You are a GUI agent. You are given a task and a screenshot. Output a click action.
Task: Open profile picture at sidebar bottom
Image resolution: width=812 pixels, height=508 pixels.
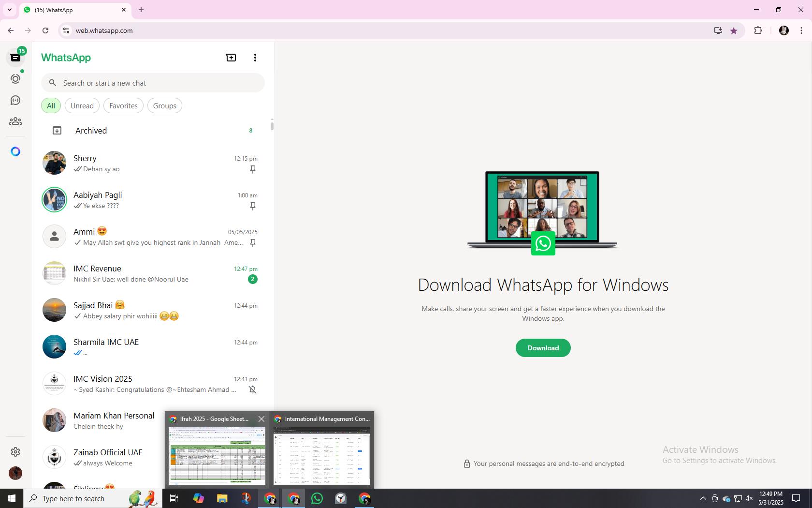(x=15, y=473)
